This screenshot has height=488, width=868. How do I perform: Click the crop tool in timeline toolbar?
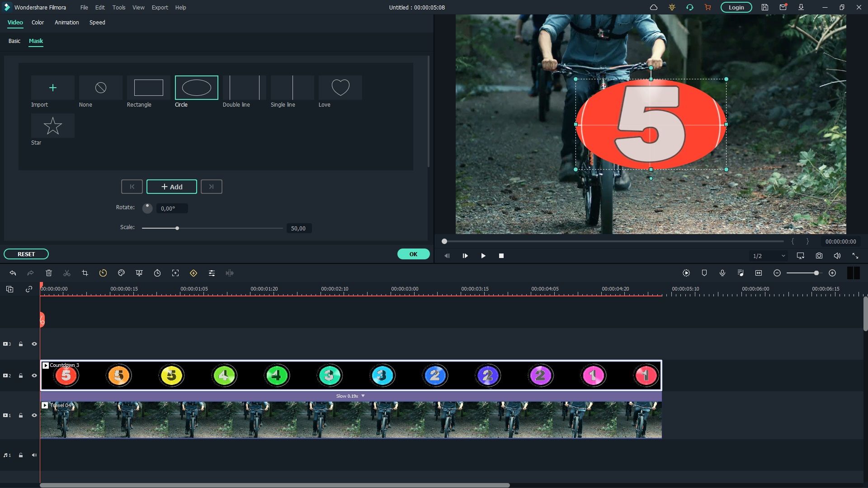tap(85, 273)
